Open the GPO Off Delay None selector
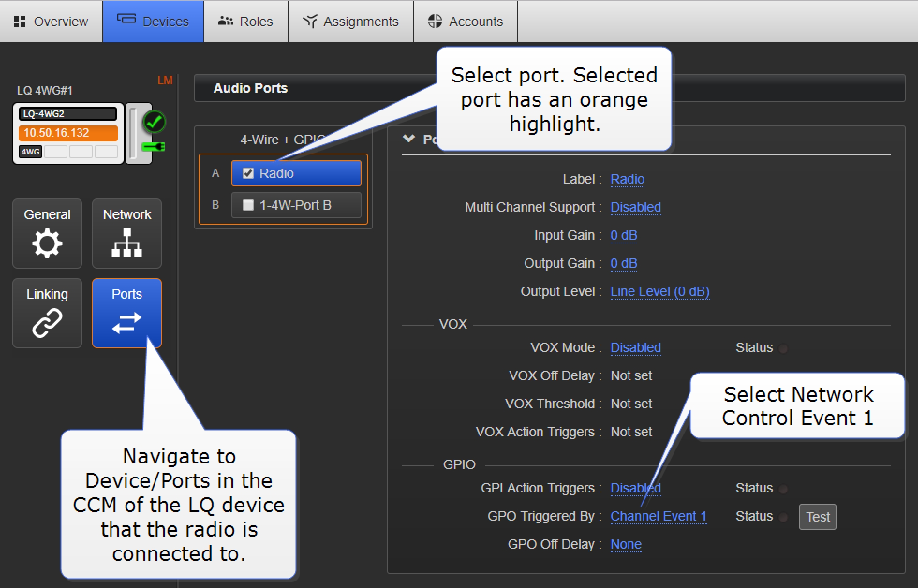918x588 pixels. 625,544
